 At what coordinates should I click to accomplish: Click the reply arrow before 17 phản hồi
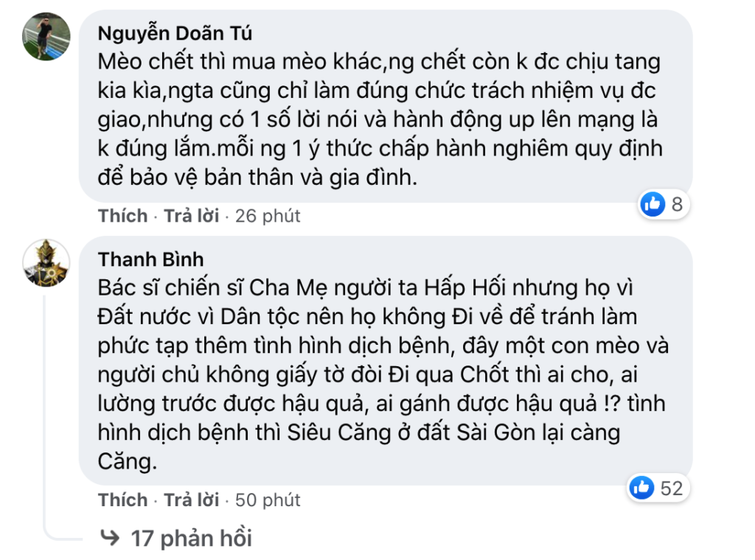point(110,539)
